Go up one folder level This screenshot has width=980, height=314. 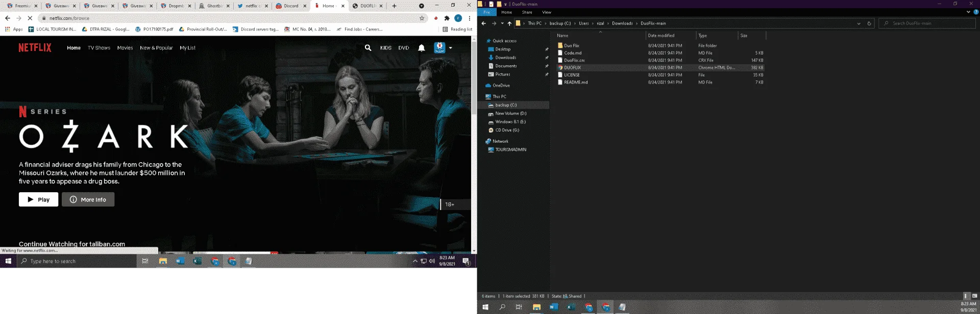pyautogui.click(x=509, y=23)
